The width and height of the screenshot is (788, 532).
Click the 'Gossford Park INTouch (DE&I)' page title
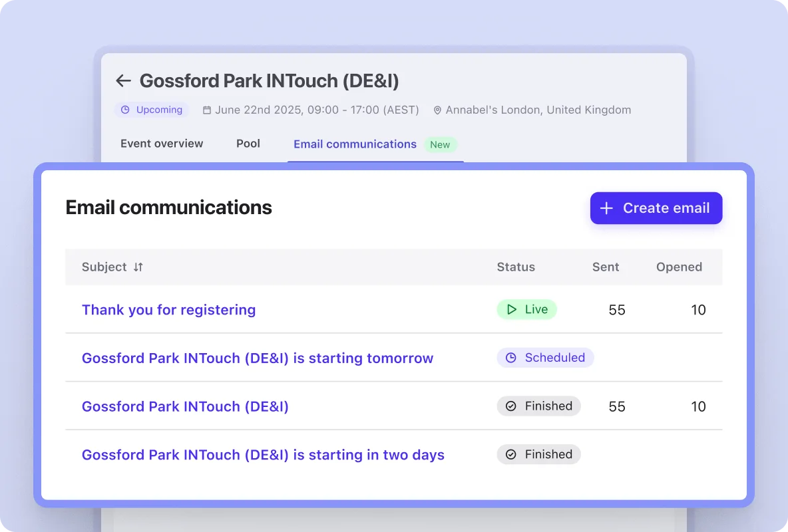pyautogui.click(x=269, y=81)
